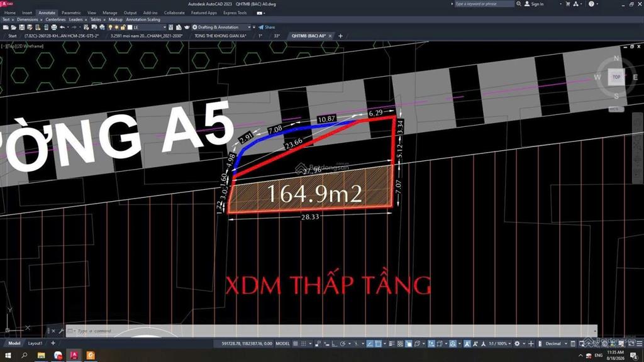Click the Redo forward arrow icon

coord(74,28)
